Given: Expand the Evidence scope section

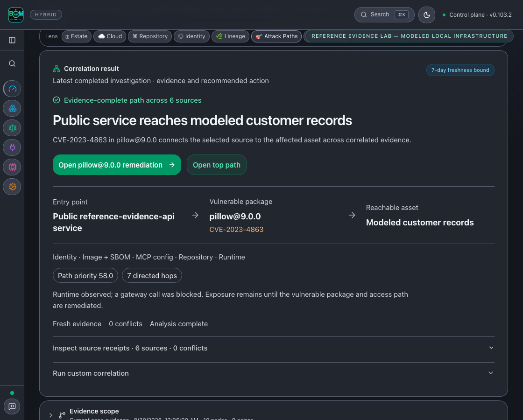Looking at the screenshot, I should (x=51, y=415).
